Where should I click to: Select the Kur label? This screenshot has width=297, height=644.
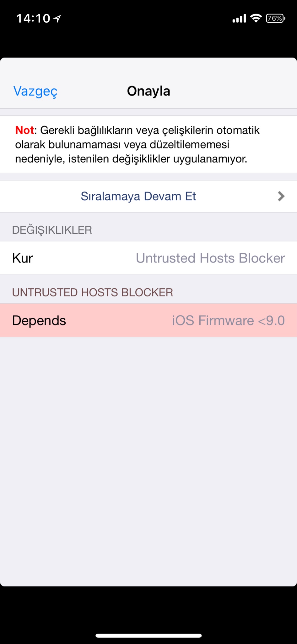coord(23,258)
